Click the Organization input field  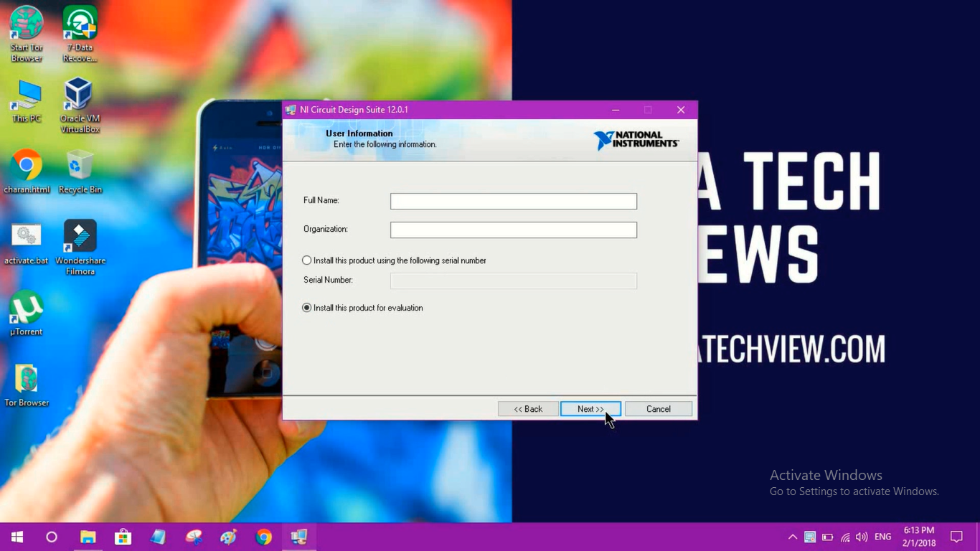pos(512,230)
